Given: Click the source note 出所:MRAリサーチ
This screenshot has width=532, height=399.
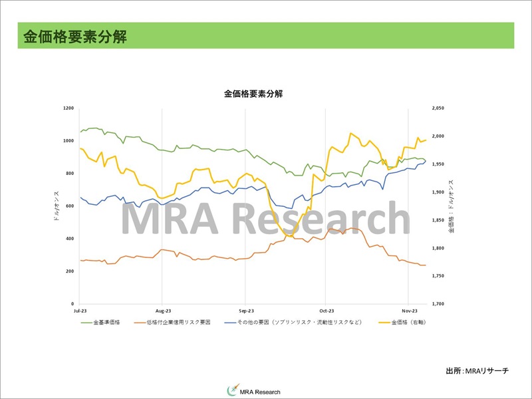Looking at the screenshot, I should (477, 371).
